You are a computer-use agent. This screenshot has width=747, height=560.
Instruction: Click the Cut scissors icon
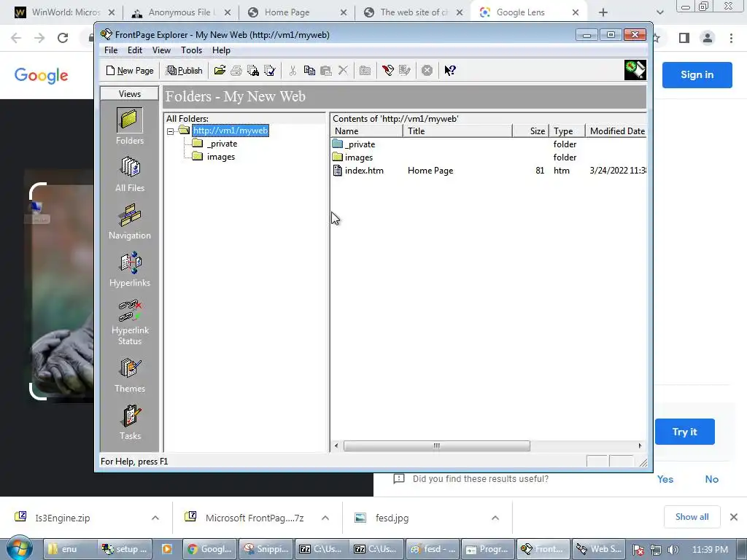click(x=293, y=71)
